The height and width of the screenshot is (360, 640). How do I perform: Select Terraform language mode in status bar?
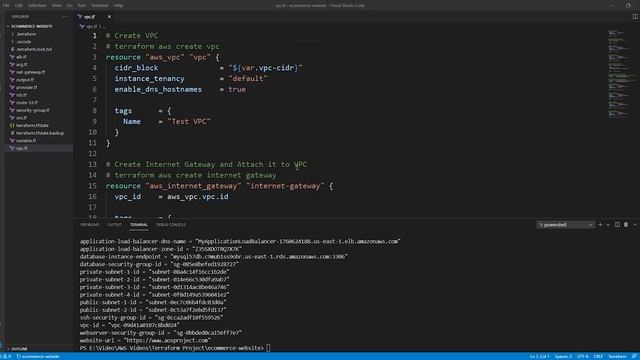coord(617,357)
